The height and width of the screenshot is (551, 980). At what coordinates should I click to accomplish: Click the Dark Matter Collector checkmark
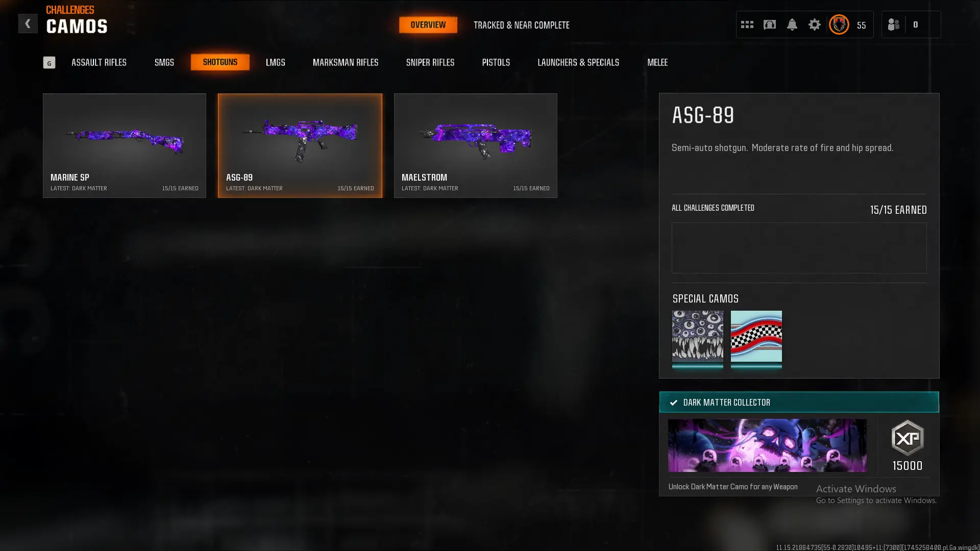tap(674, 403)
